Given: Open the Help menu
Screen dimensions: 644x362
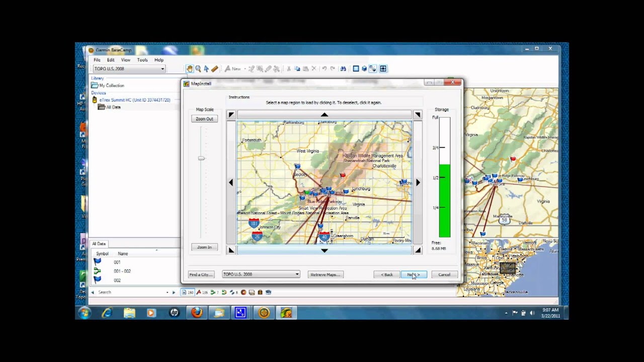Looking at the screenshot, I should [x=159, y=60].
